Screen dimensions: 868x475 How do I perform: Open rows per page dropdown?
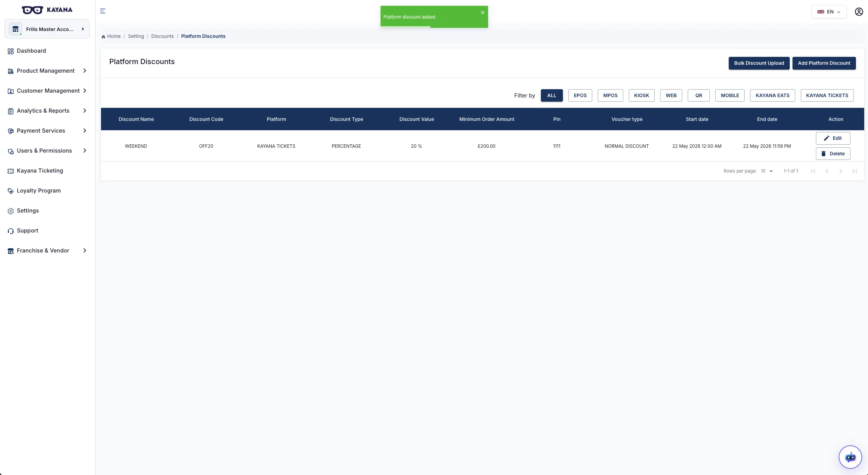pyautogui.click(x=767, y=171)
